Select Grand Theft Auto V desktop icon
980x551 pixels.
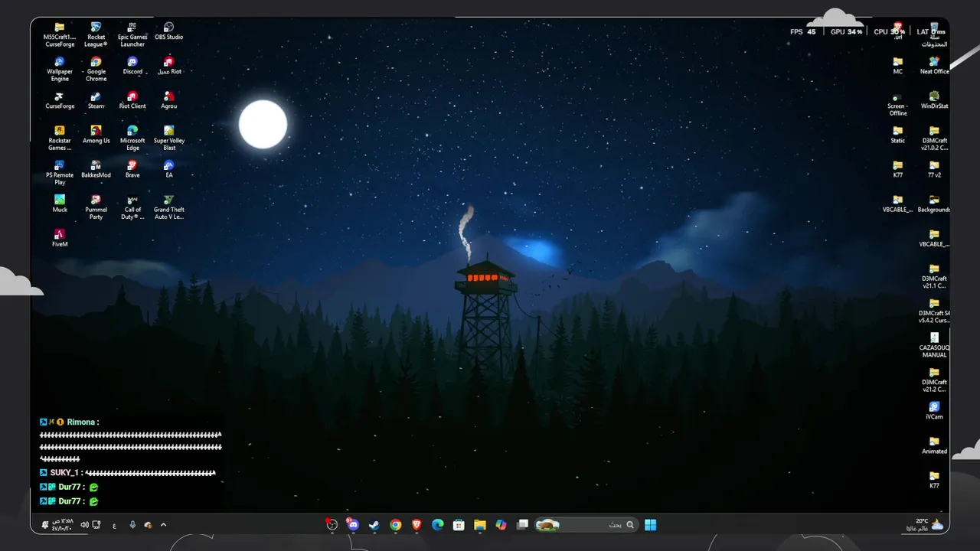coord(169,207)
